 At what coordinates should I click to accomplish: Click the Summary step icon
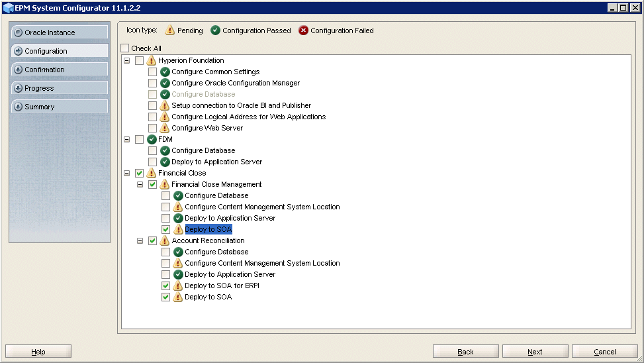point(18,107)
